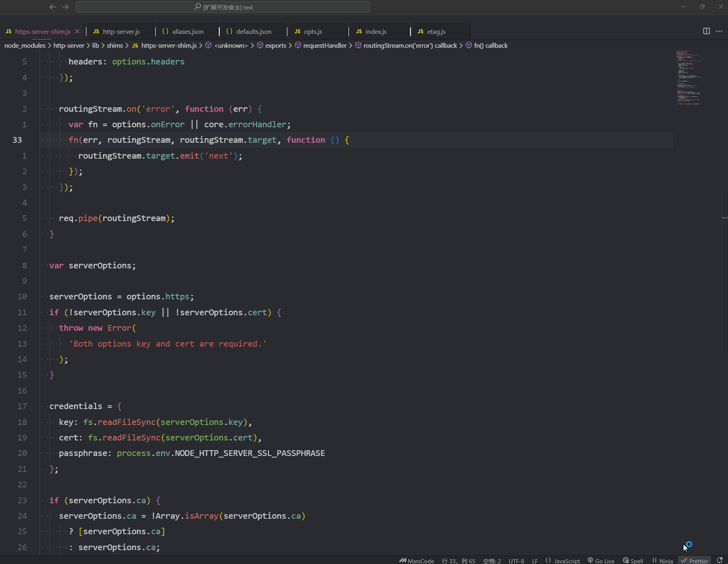Image resolution: width=728 pixels, height=564 pixels.
Task: Click current line number 33 in gutter
Action: (x=17, y=140)
